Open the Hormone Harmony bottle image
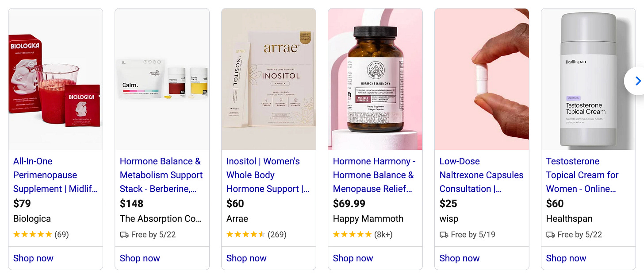The image size is (644, 276). (x=376, y=79)
